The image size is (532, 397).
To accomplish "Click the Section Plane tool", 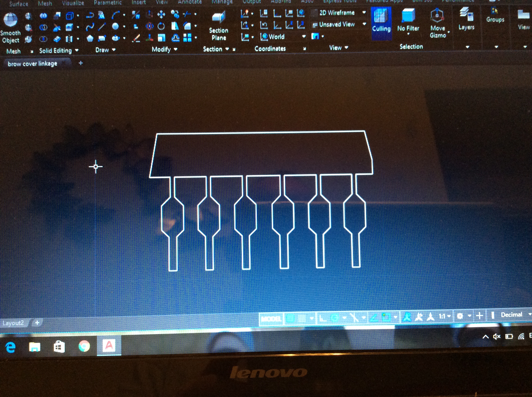I will point(218,26).
